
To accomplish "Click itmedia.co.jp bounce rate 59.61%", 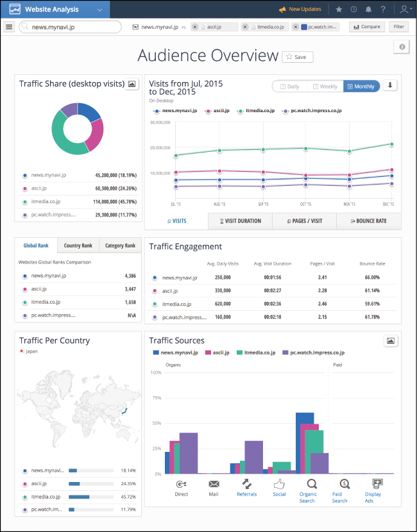I will 372,304.
